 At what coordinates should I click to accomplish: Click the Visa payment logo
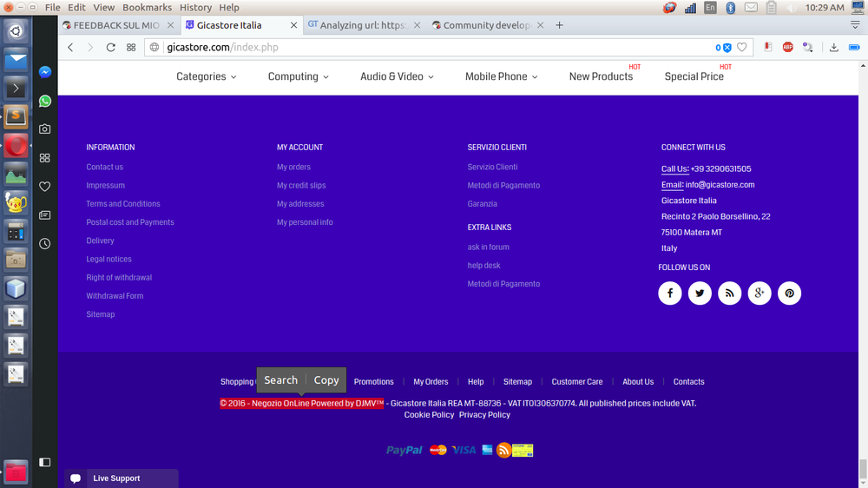click(464, 450)
